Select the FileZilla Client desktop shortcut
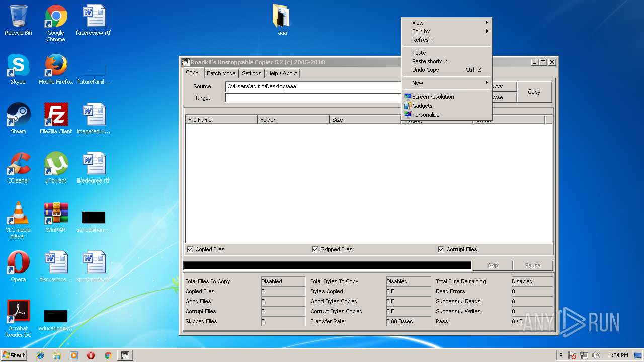This screenshot has width=644, height=362. point(56,119)
